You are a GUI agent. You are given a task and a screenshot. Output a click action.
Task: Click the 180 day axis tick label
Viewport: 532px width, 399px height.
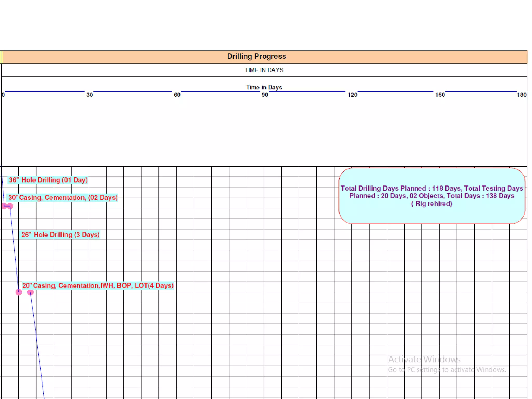coord(521,95)
